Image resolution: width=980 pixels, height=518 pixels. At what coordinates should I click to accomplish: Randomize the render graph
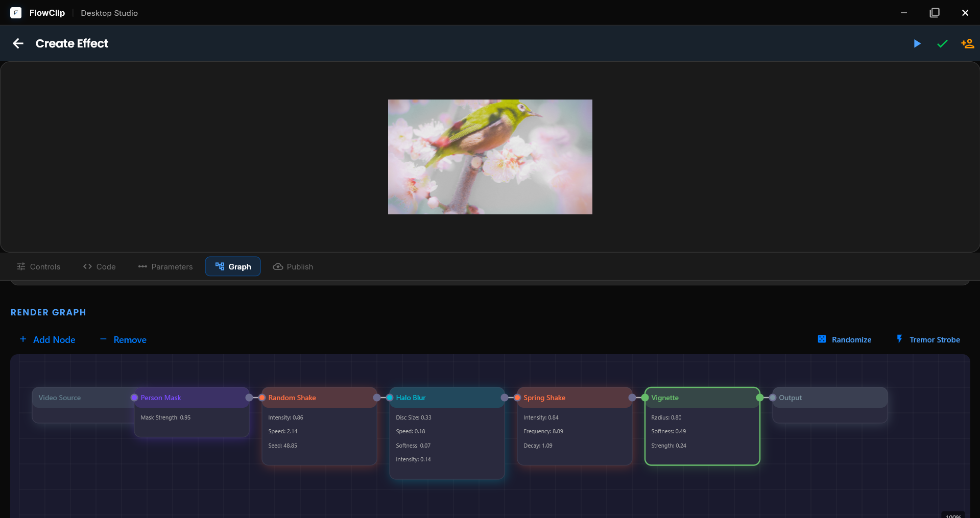tap(845, 339)
